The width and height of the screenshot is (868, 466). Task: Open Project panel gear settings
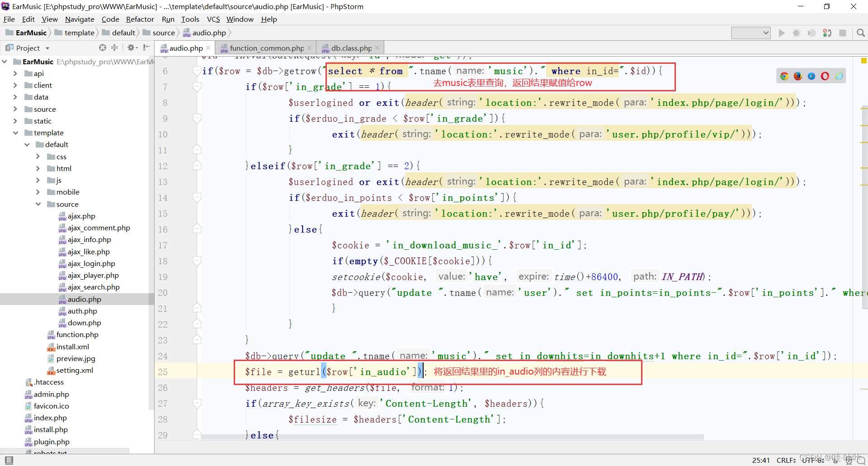(x=131, y=48)
